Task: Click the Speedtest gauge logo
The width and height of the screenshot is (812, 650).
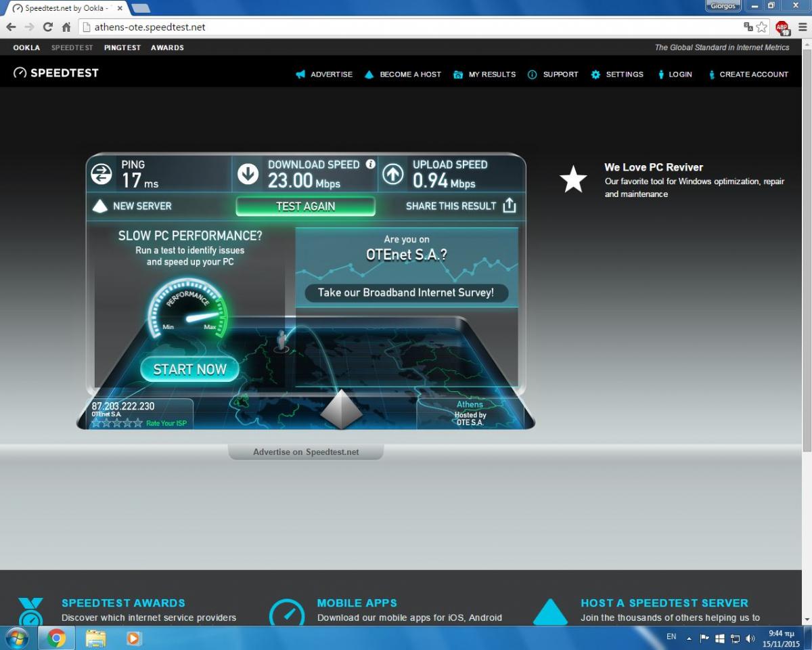Action: 20,72
